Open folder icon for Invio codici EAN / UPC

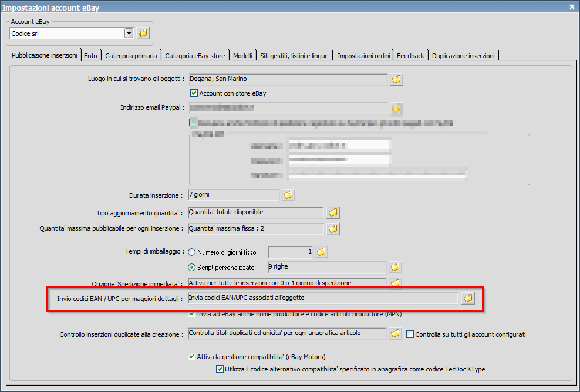(x=468, y=298)
